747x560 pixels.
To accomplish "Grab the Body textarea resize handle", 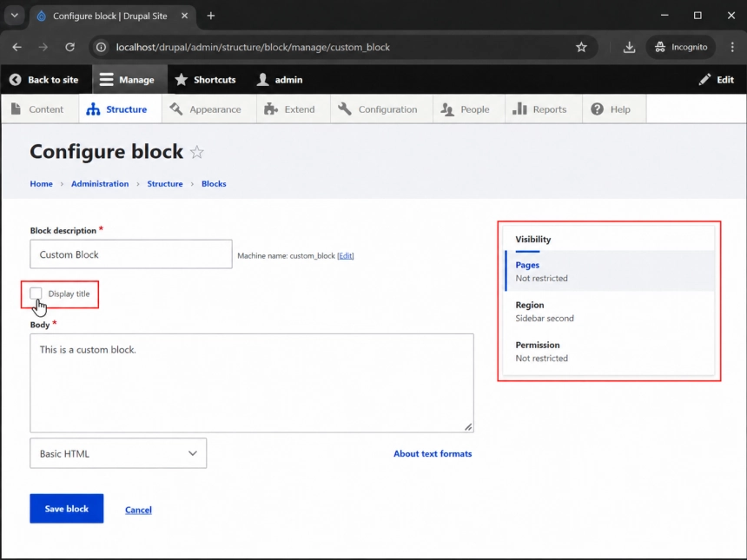I will (x=468, y=427).
